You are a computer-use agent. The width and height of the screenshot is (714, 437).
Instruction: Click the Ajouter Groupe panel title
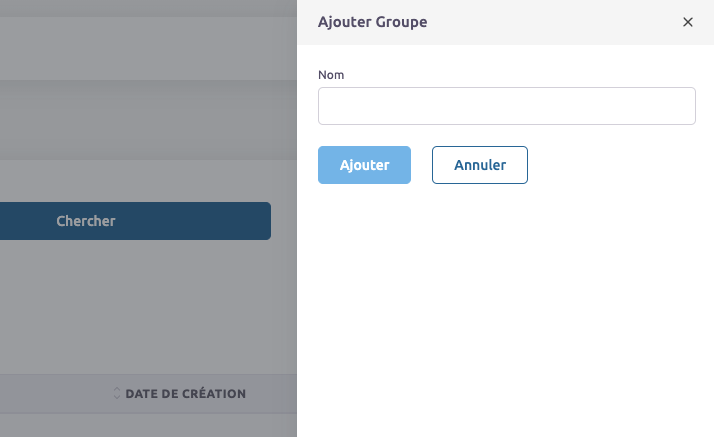click(x=372, y=22)
